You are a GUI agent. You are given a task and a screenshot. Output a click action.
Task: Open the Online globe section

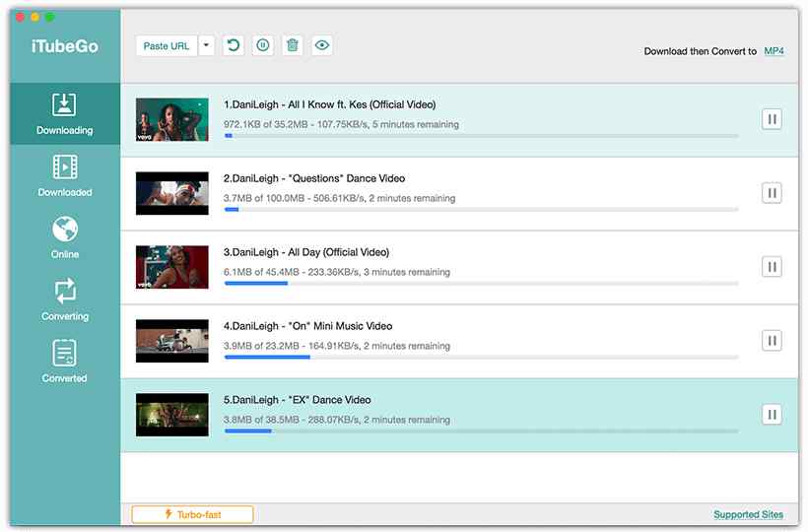coord(65,237)
